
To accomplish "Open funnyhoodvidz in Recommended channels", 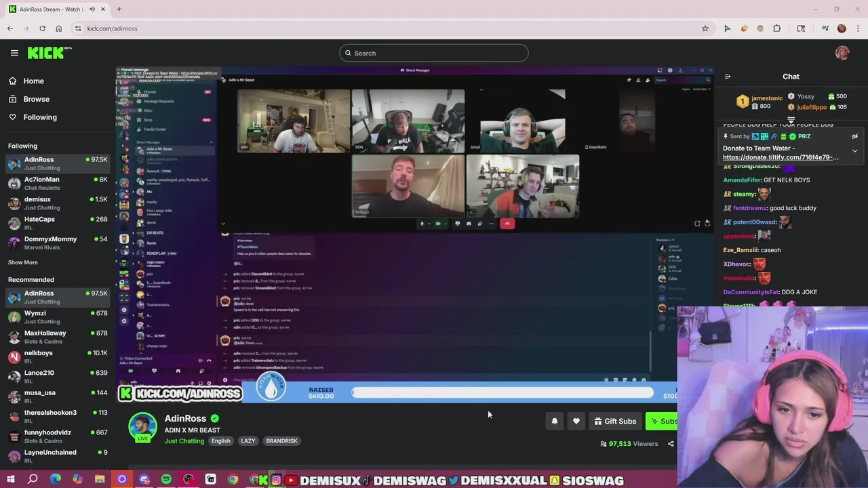I will (x=58, y=436).
